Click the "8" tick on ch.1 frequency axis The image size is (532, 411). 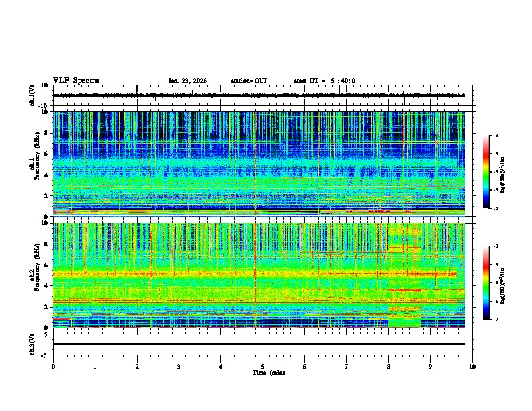(x=47, y=133)
